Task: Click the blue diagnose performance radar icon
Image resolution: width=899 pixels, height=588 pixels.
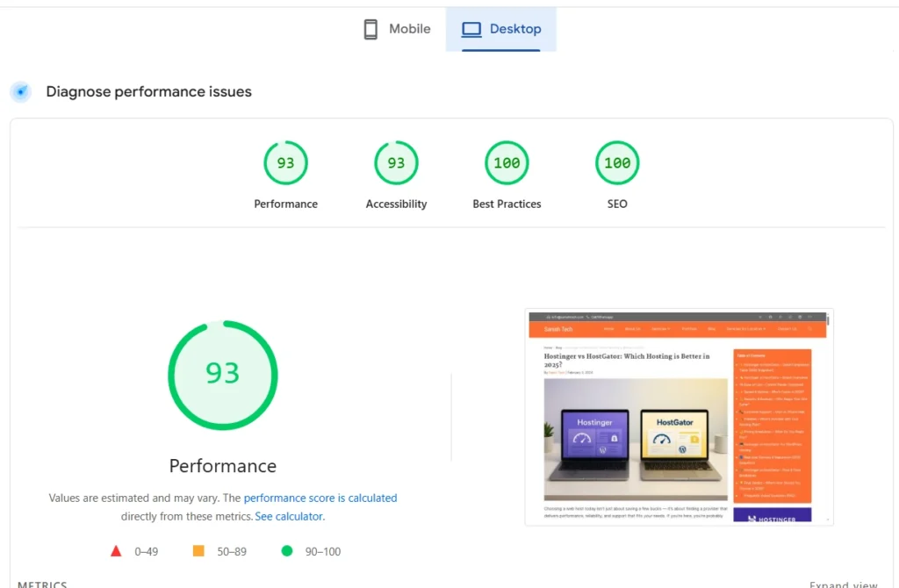Action: tap(21, 91)
